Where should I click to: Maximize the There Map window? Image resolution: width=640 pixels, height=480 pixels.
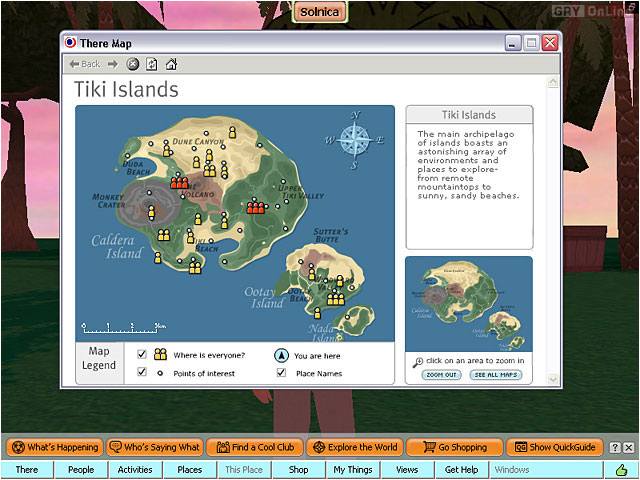pos(531,42)
